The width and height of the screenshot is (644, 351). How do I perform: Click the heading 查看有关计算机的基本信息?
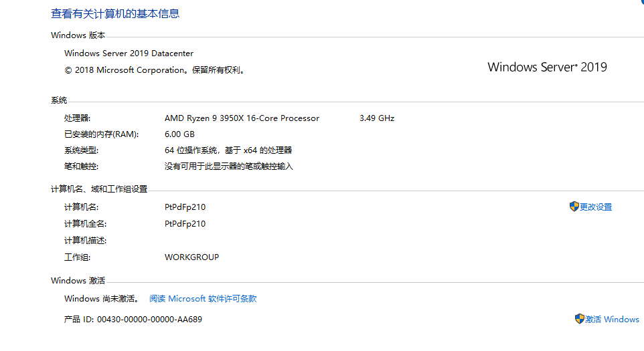pyautogui.click(x=115, y=13)
